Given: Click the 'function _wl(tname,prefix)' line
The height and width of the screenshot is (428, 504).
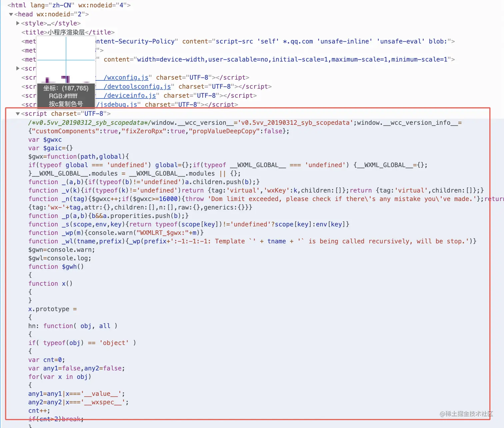Looking at the screenshot, I should click(252, 241).
